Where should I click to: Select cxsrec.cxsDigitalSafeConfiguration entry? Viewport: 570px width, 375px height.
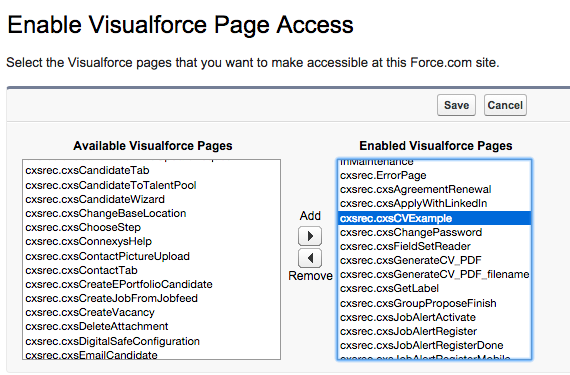coord(151,341)
